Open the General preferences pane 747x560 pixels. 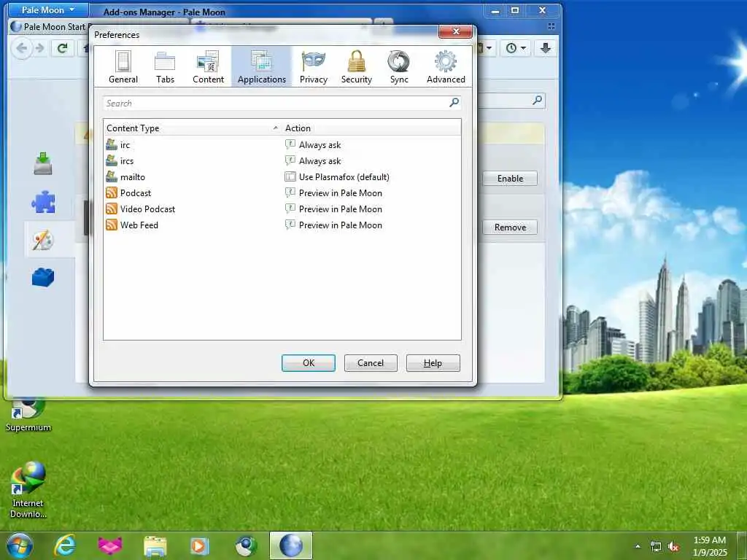(123, 66)
